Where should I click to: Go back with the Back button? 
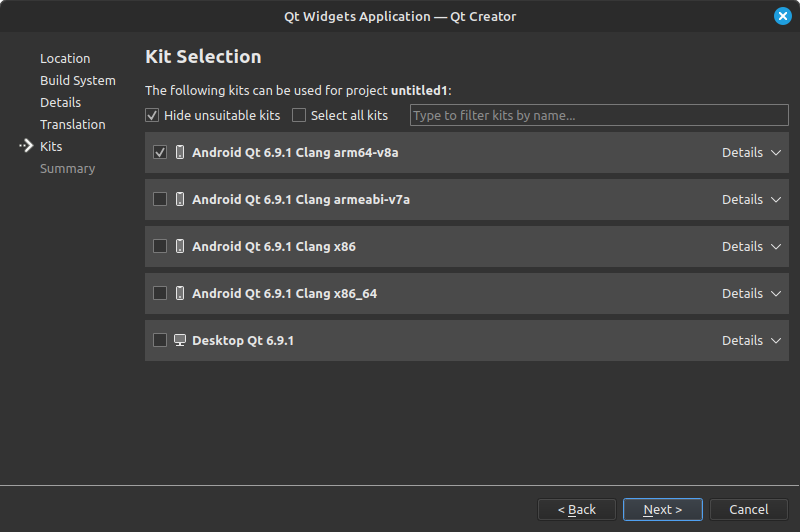click(x=577, y=510)
